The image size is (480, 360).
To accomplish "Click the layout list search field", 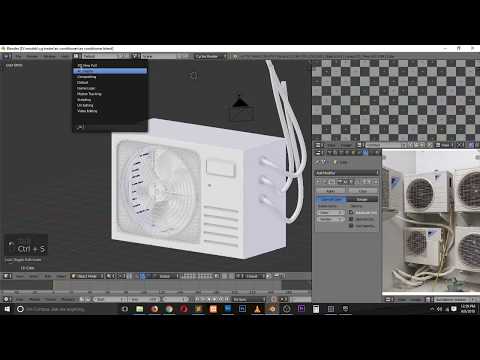I will [110, 127].
